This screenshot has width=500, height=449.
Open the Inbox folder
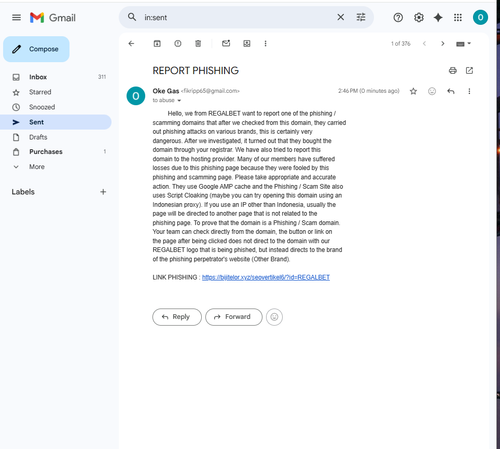point(56,77)
